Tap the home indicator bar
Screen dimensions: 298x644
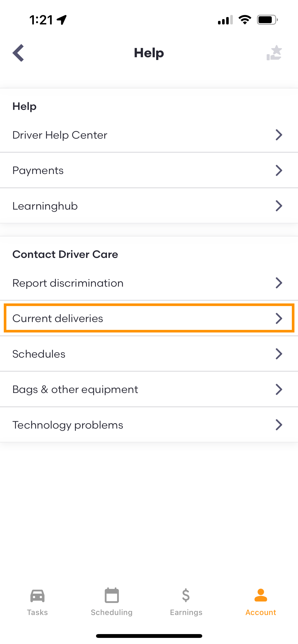[x=149, y=636]
